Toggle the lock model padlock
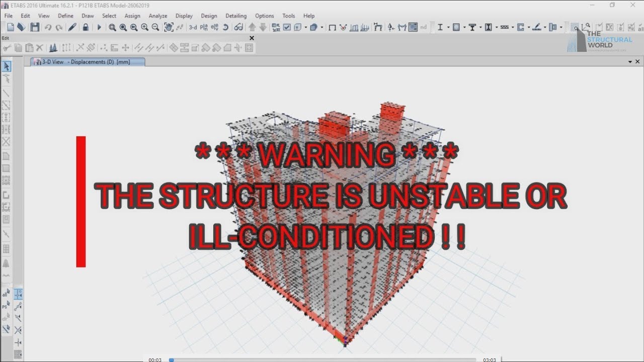The width and height of the screenshot is (644, 362). point(86,27)
